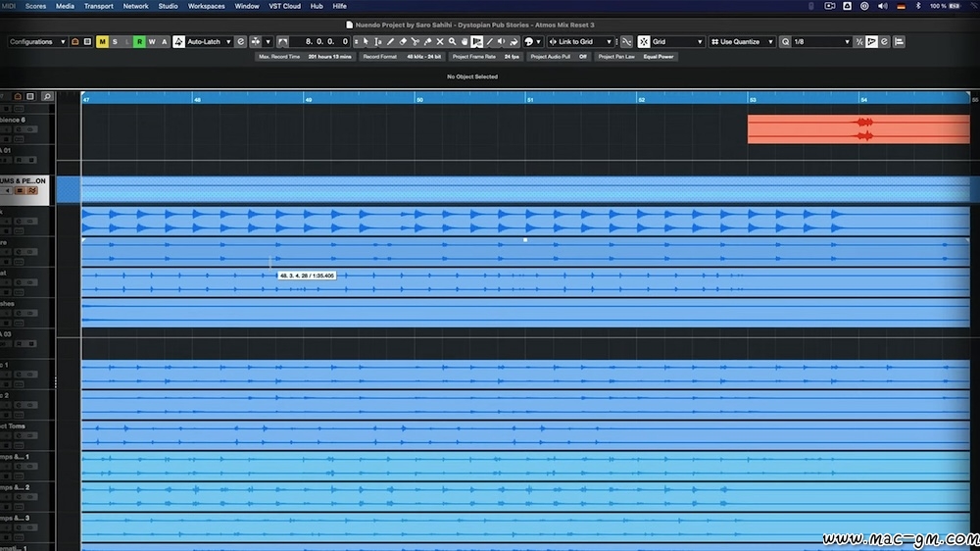Toggle the A automation button
Image resolution: width=980 pixels, height=551 pixels.
coord(165,42)
